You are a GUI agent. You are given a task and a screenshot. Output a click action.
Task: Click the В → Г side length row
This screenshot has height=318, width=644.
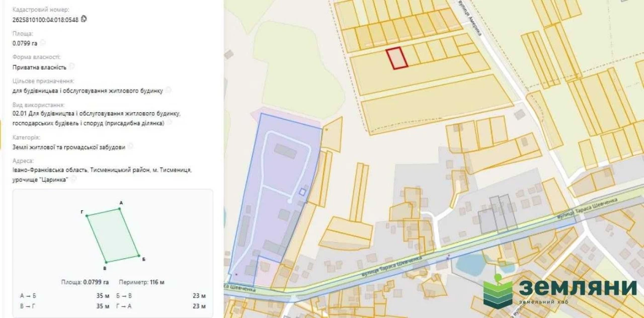pos(65,306)
